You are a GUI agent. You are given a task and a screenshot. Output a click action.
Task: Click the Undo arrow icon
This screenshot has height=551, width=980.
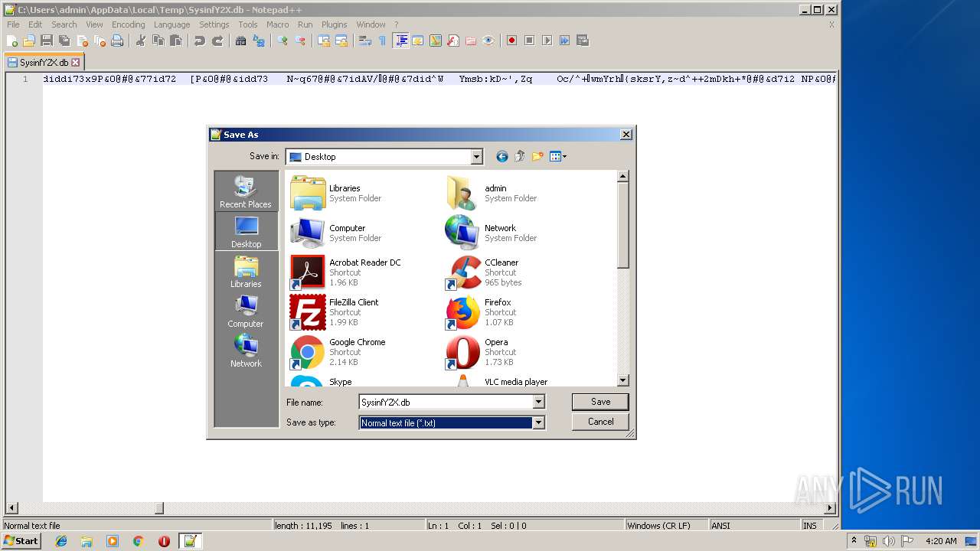(200, 41)
